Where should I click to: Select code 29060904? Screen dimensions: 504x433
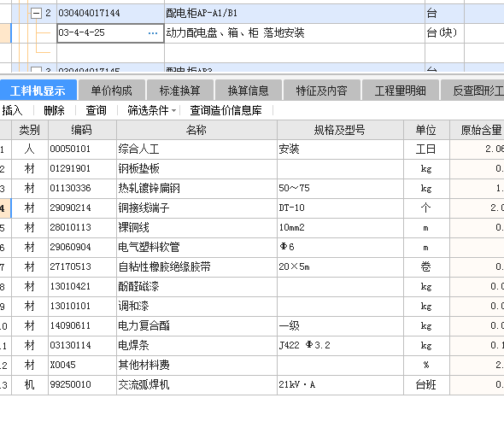pos(82,248)
